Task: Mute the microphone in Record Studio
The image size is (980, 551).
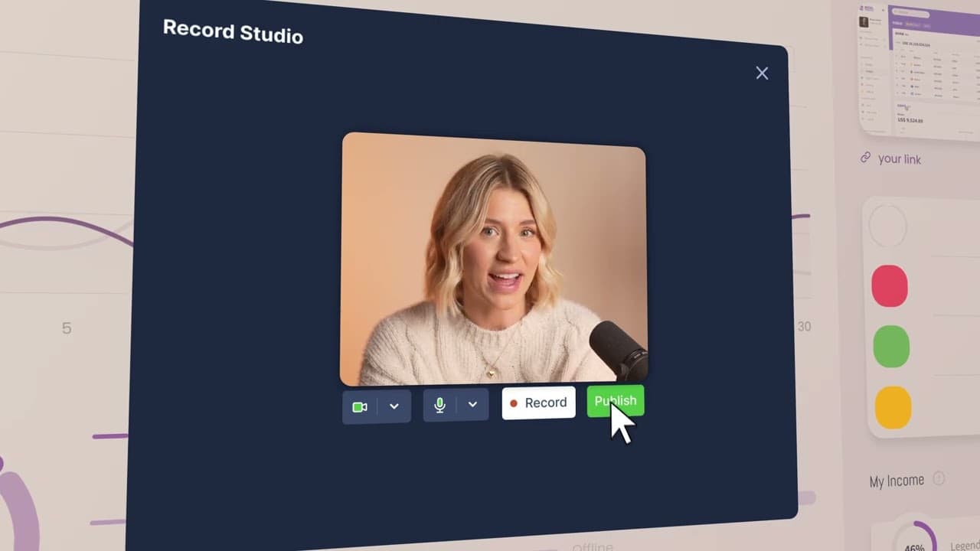Action: pyautogui.click(x=440, y=405)
